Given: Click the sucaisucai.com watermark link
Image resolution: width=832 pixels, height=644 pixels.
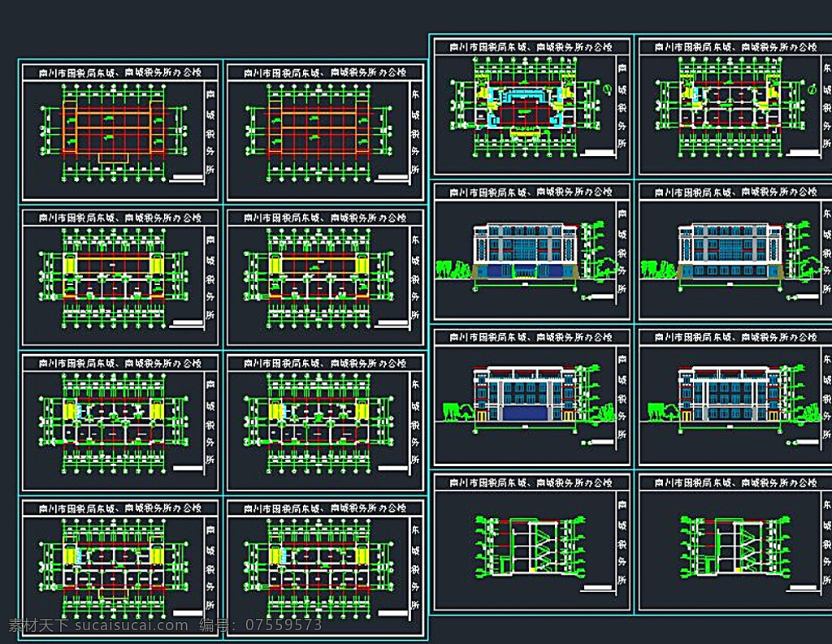Looking at the screenshot, I should click(x=131, y=625).
